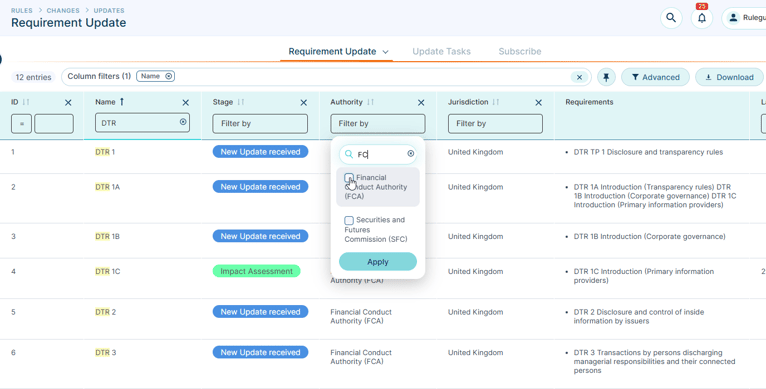
Task: Clear the authority search text icon
Action: pos(411,153)
